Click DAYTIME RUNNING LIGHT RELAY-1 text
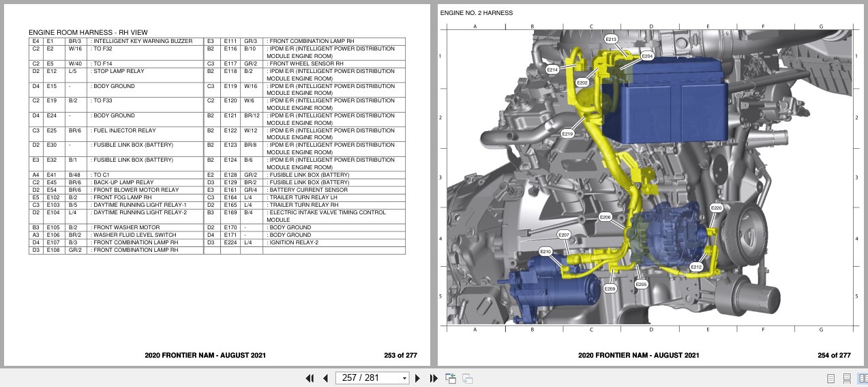 point(138,205)
